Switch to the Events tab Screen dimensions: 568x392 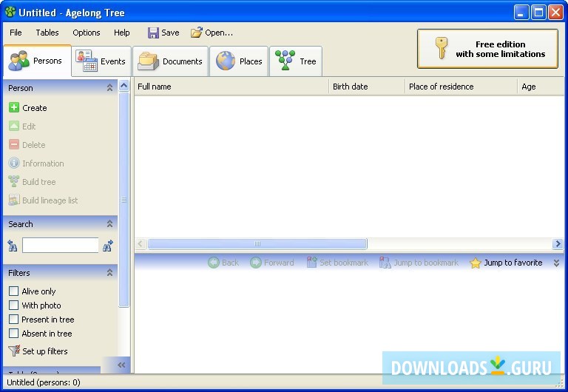[101, 61]
